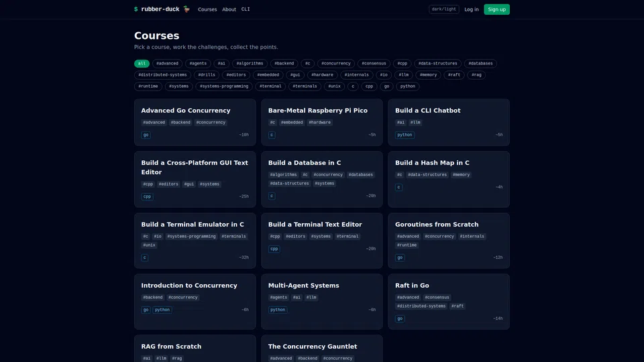The width and height of the screenshot is (644, 362).
Task: Filter by #systems chip in filter bar
Action: click(178, 86)
